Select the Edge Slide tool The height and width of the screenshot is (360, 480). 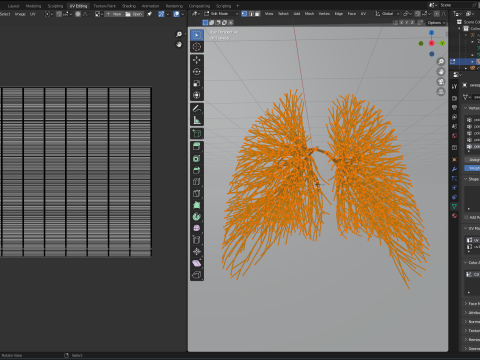point(197,240)
